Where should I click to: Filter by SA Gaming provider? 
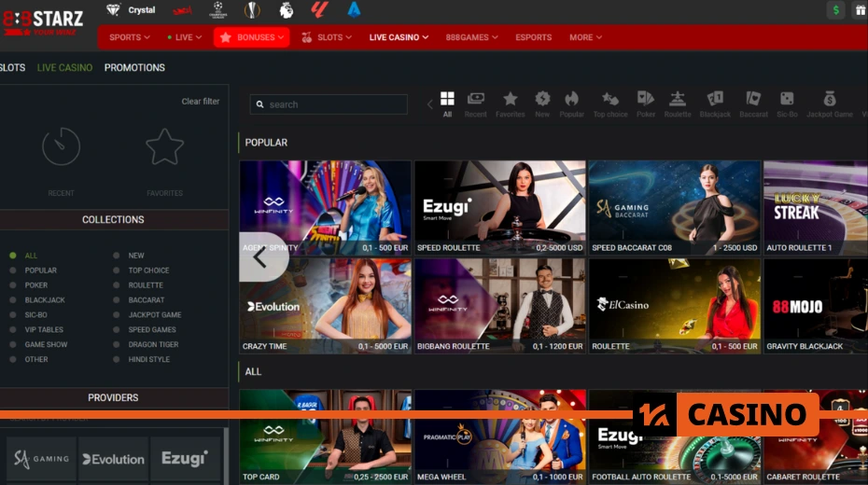(x=41, y=459)
